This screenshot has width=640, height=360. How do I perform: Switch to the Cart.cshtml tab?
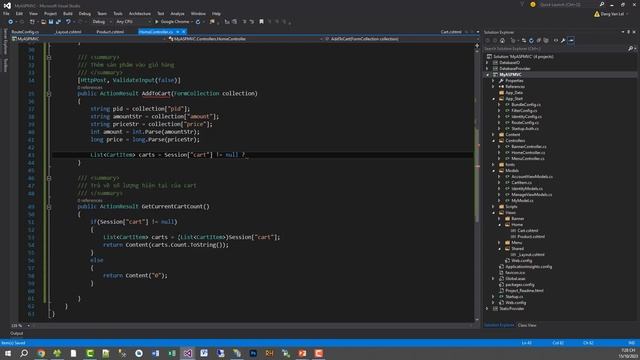point(451,32)
